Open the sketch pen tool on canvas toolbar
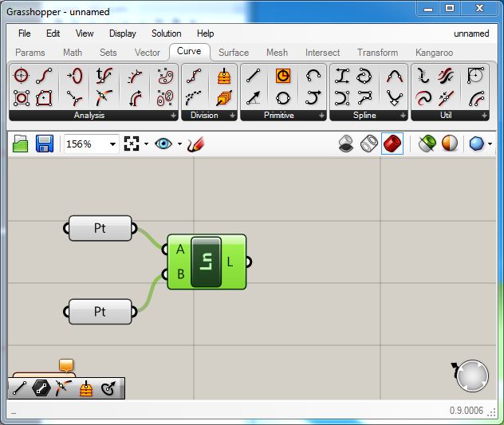Screen dimensions: 504x425 195,144
